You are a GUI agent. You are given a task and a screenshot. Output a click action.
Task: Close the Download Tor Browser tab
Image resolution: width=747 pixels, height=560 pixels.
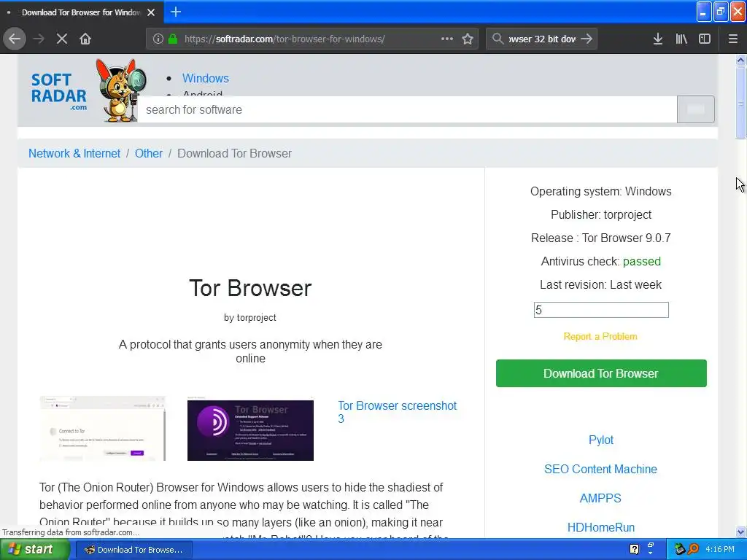pyautogui.click(x=151, y=12)
